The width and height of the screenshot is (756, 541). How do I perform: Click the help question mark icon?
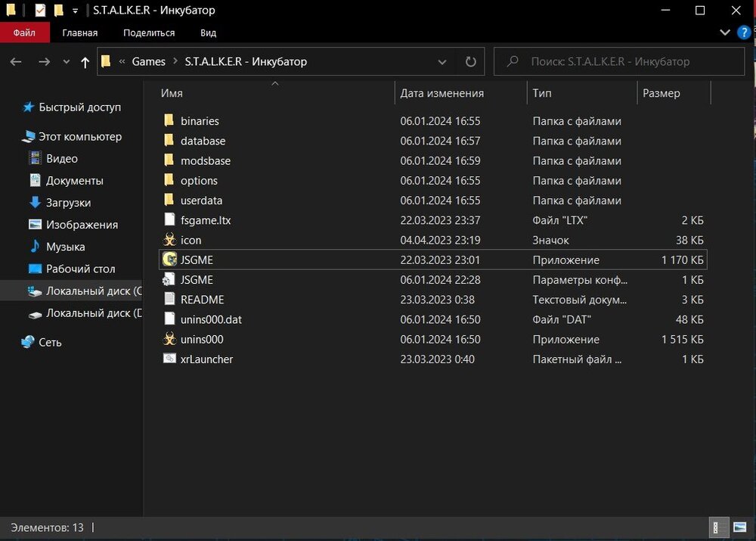tap(743, 33)
